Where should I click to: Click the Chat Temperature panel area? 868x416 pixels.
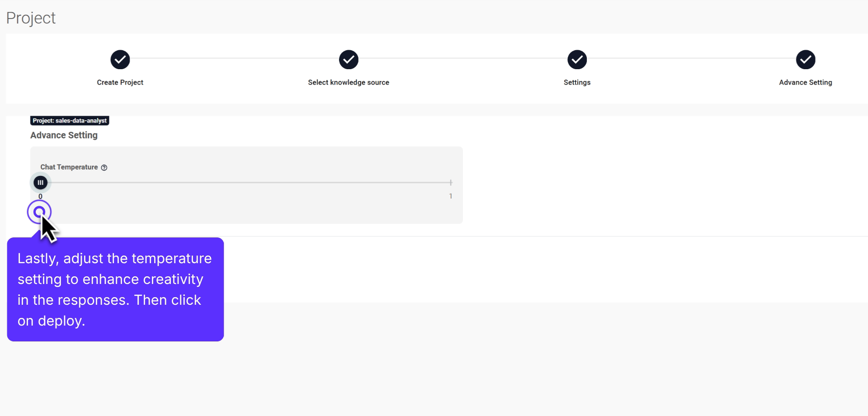point(246,185)
